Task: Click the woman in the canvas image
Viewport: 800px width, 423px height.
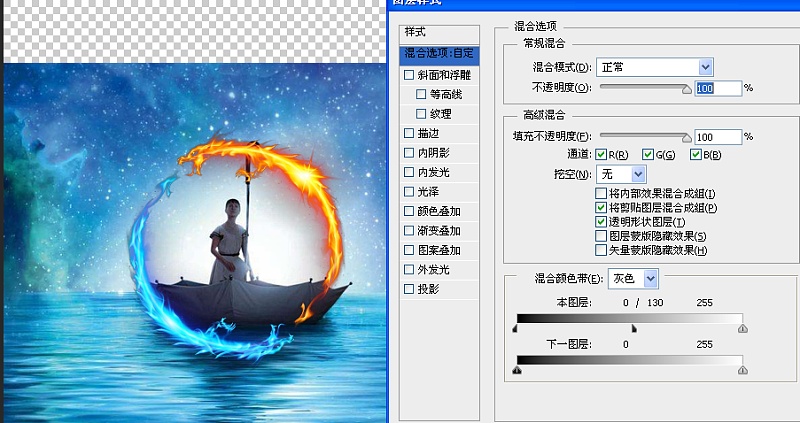Action: click(x=230, y=241)
